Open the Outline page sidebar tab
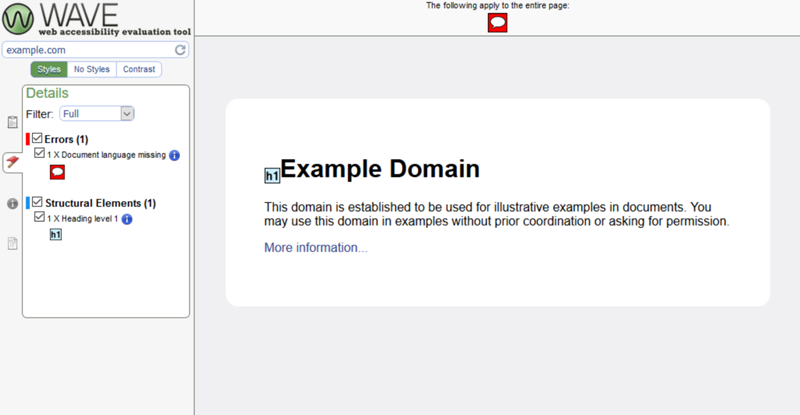 tap(12, 243)
